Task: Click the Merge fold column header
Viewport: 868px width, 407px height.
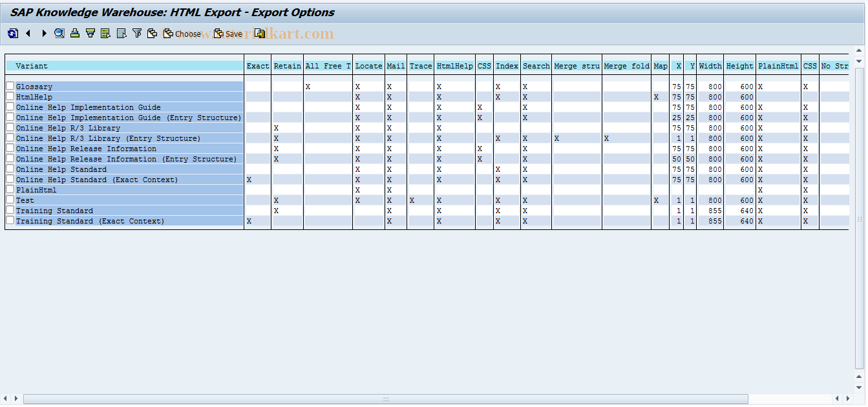Action: point(627,66)
